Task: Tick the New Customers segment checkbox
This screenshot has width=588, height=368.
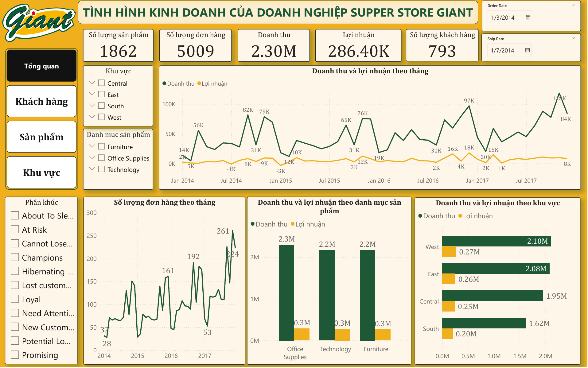Action: coord(15,327)
